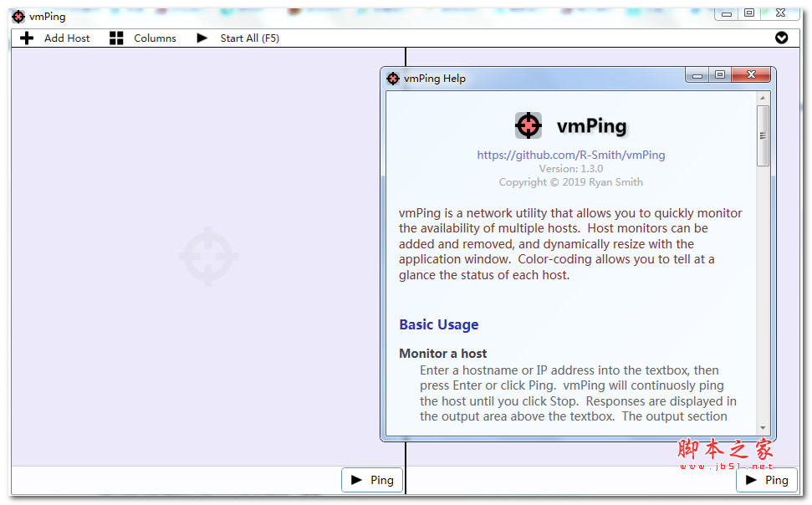This screenshot has width=812, height=505.
Task: Maximize the vmPing Help window
Action: [720, 74]
